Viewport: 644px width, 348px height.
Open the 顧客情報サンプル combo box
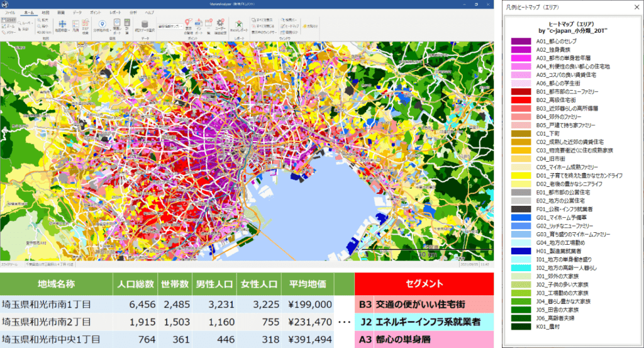pyautogui.click(x=170, y=26)
